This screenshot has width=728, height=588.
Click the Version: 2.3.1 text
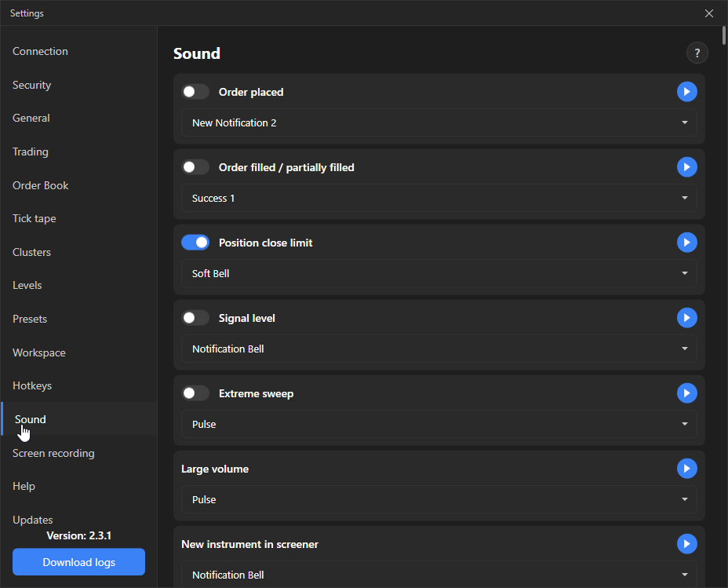point(79,535)
